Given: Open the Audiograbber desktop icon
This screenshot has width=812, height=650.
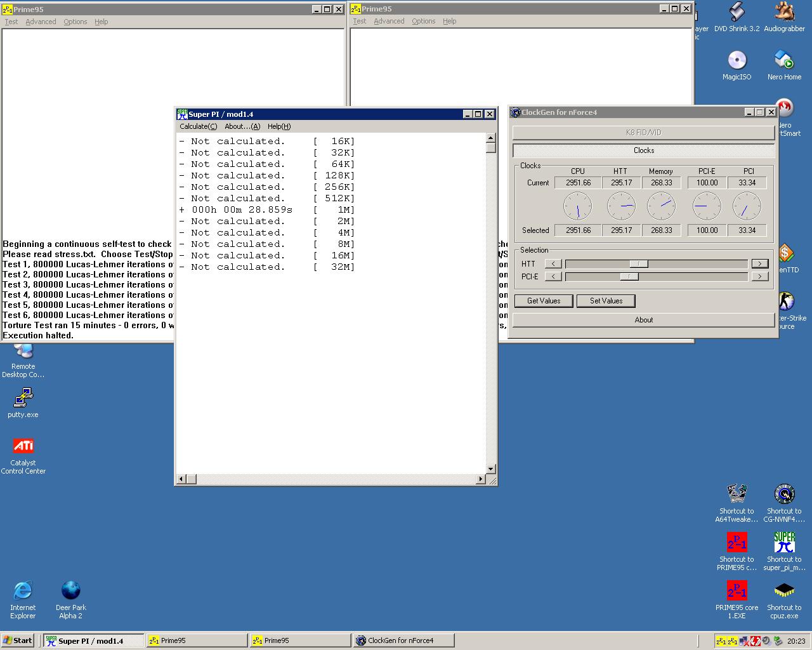Looking at the screenshot, I should pyautogui.click(x=784, y=13).
